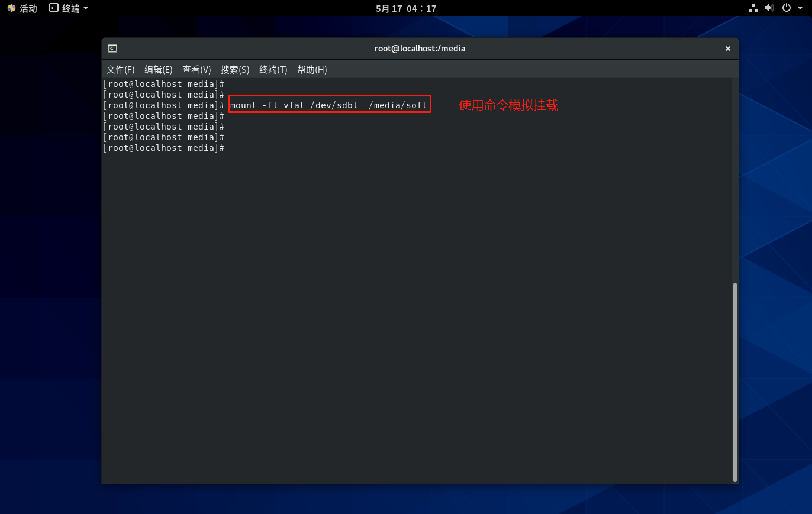Click the highlighted mount -ft vfat command text

point(328,105)
